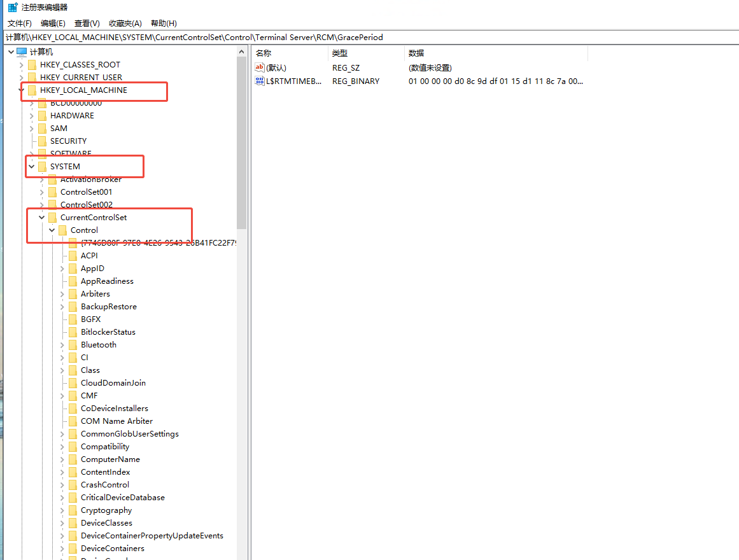This screenshot has width=739, height=560.
Task: Click the tree pane scrollbar thumb
Action: click(242, 143)
